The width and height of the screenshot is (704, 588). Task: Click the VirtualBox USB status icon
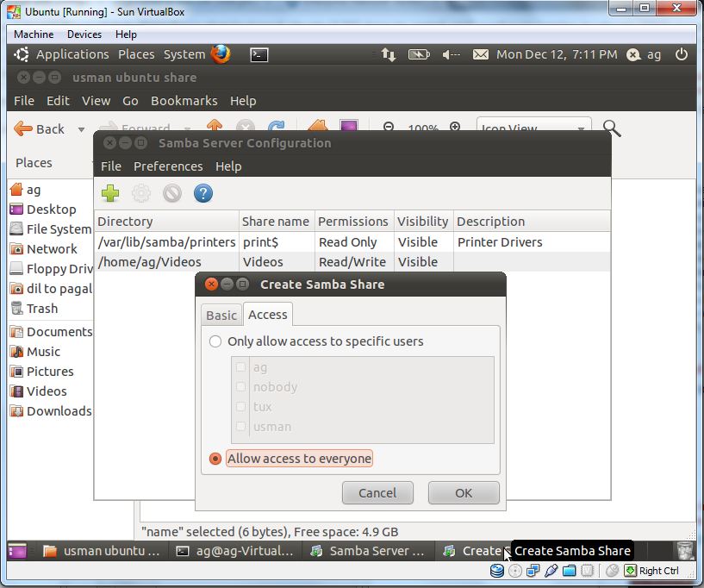point(551,571)
